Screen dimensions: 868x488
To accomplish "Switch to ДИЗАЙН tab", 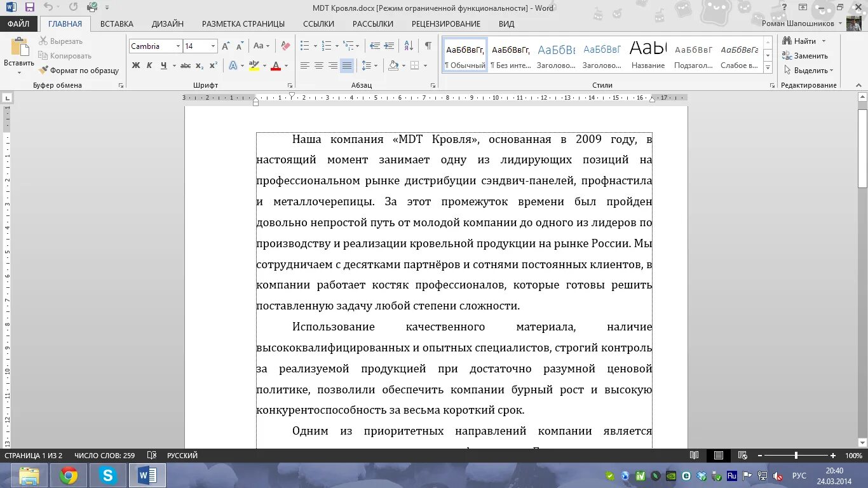I will [x=168, y=24].
